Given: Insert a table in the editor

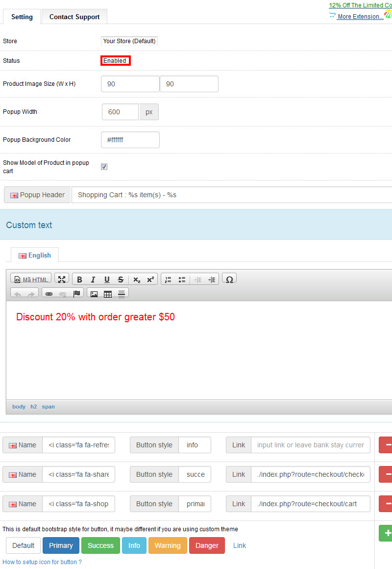Looking at the screenshot, I should click(108, 294).
